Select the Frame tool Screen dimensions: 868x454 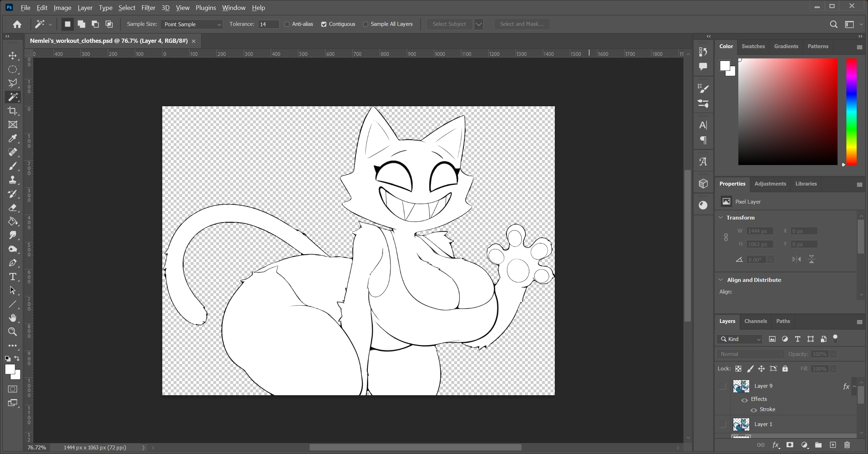click(13, 125)
